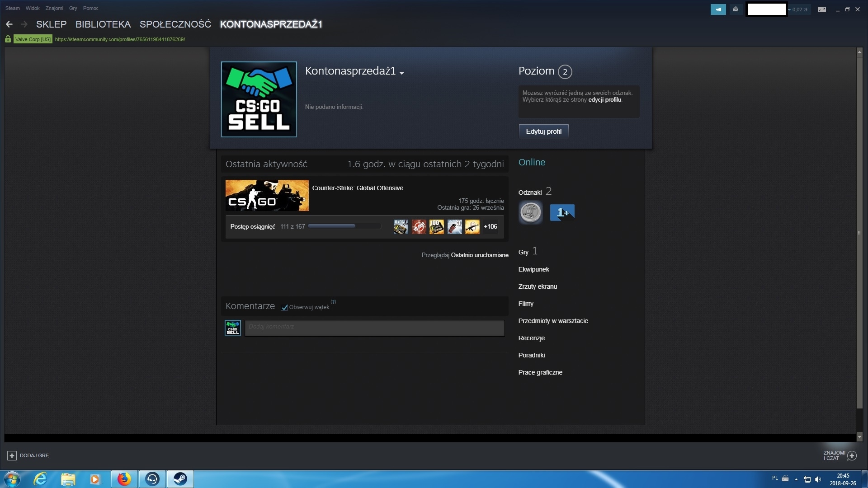Viewport: 868px width, 488px height.
Task: Follow the edycji profilu link
Action: point(605,100)
